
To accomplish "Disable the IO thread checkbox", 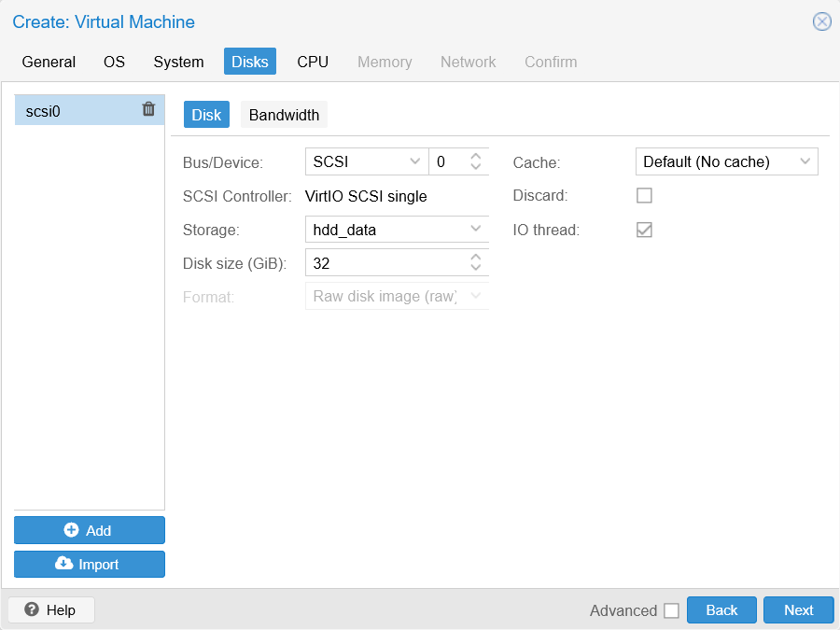I will (644, 229).
